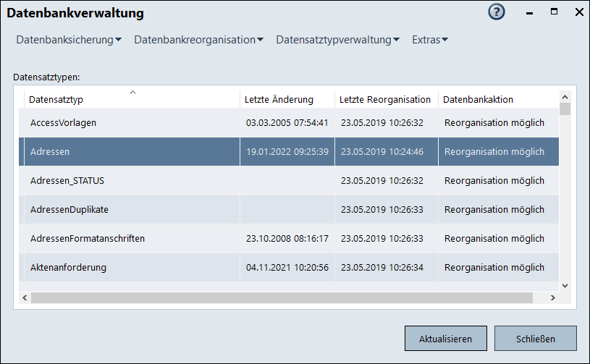This screenshot has width=590, height=364.
Task: Click the help question mark icon
Action: pyautogui.click(x=497, y=12)
